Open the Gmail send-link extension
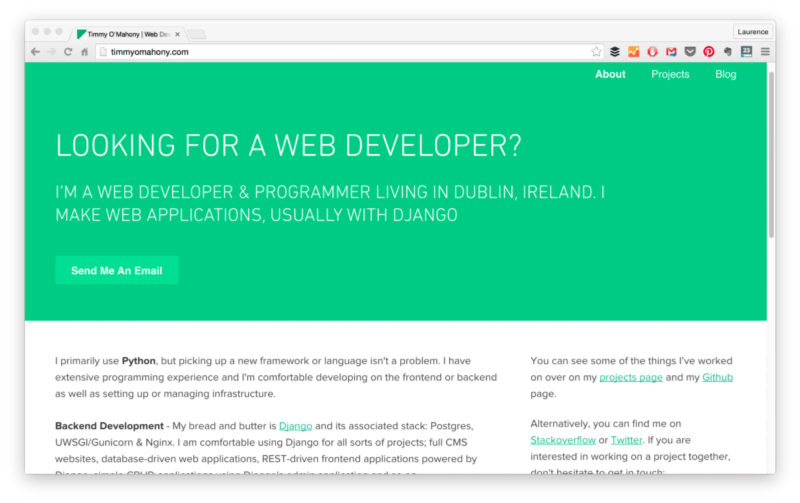The image size is (800, 503). (x=671, y=52)
